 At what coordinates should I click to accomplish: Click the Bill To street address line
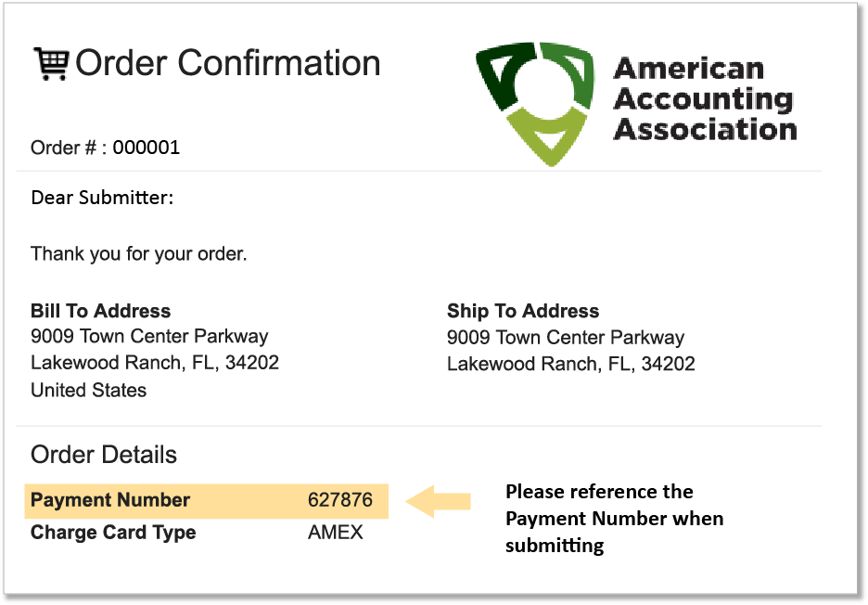(x=149, y=337)
